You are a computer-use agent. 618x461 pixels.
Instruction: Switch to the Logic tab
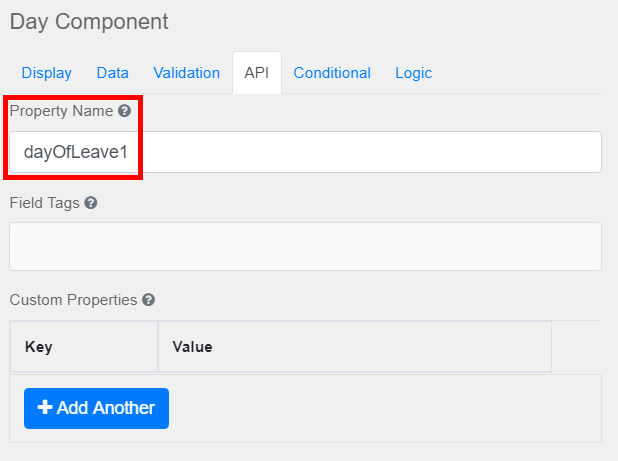point(413,73)
